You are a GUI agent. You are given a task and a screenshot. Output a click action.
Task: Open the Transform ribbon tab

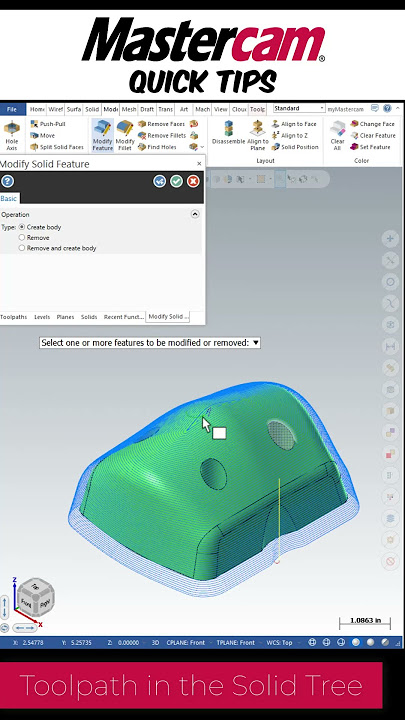coord(166,109)
